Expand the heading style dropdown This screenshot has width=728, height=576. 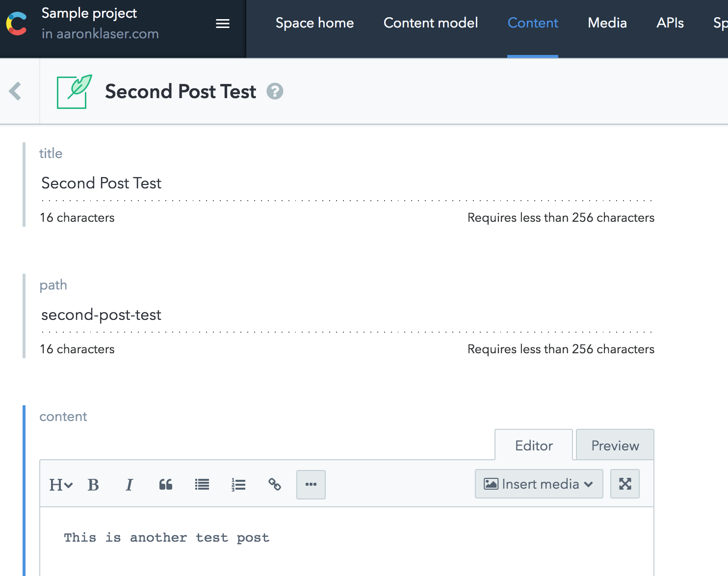[x=61, y=485]
